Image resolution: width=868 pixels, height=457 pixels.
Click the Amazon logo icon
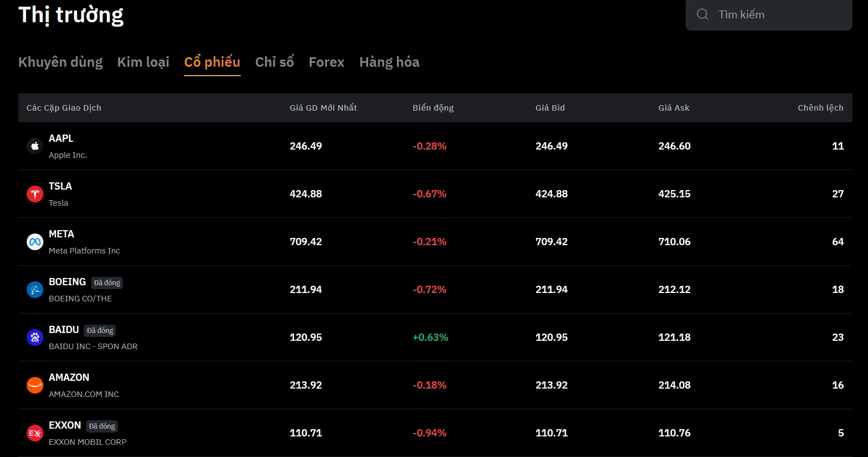[35, 385]
